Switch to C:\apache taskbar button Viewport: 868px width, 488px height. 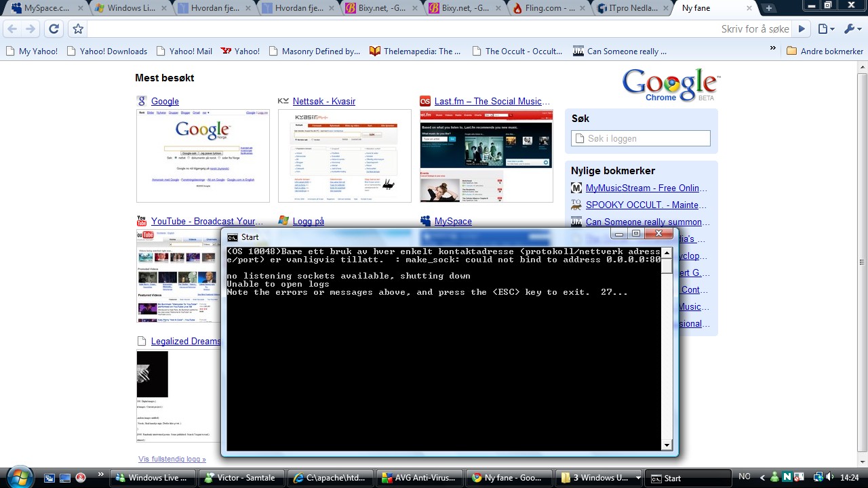(x=330, y=478)
